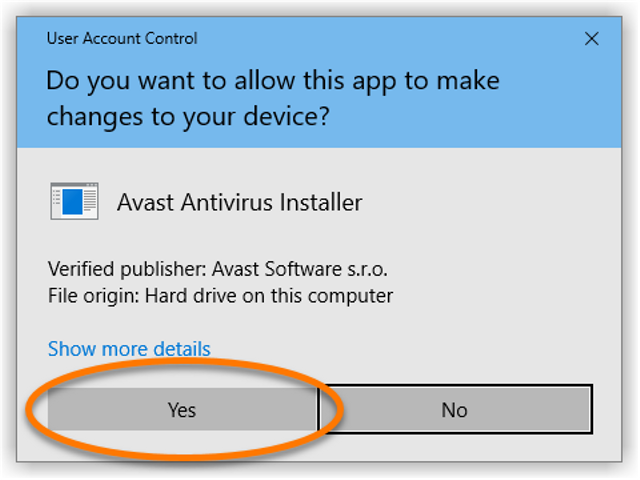Image resolution: width=640 pixels, height=480 pixels.
Task: Expand details via Show more details
Action: coord(129,349)
